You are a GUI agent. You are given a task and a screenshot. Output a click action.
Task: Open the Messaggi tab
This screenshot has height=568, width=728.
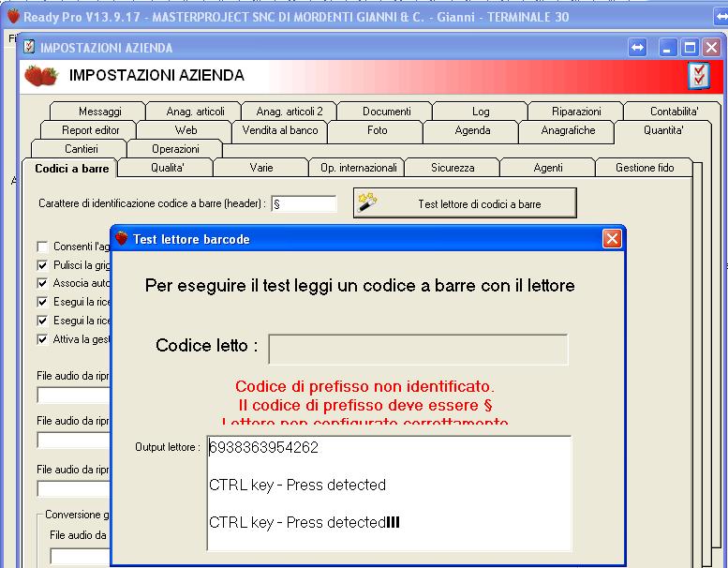pyautogui.click(x=100, y=112)
